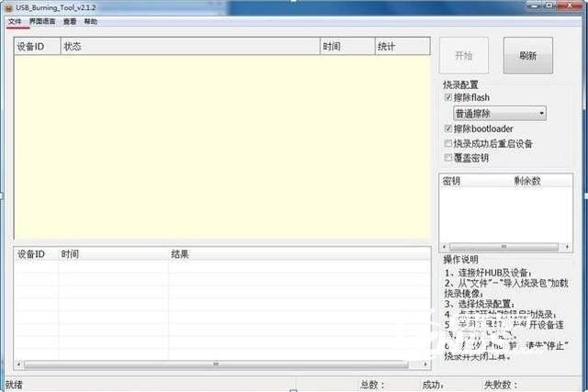Click 设备ID header in results table

[x=36, y=254]
